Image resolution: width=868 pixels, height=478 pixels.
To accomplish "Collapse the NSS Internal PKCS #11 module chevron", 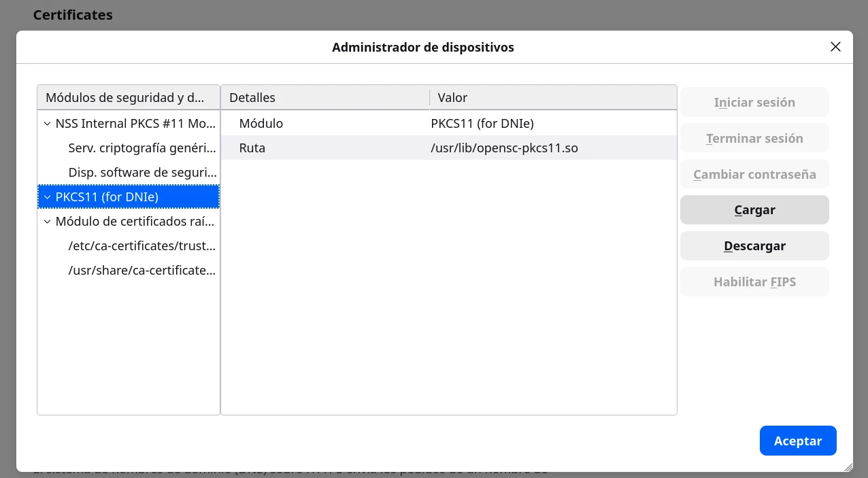I will tap(47, 123).
